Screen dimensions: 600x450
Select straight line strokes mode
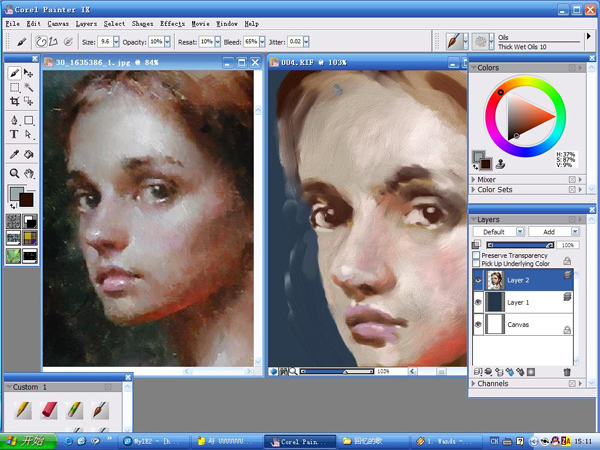[x=53, y=41]
